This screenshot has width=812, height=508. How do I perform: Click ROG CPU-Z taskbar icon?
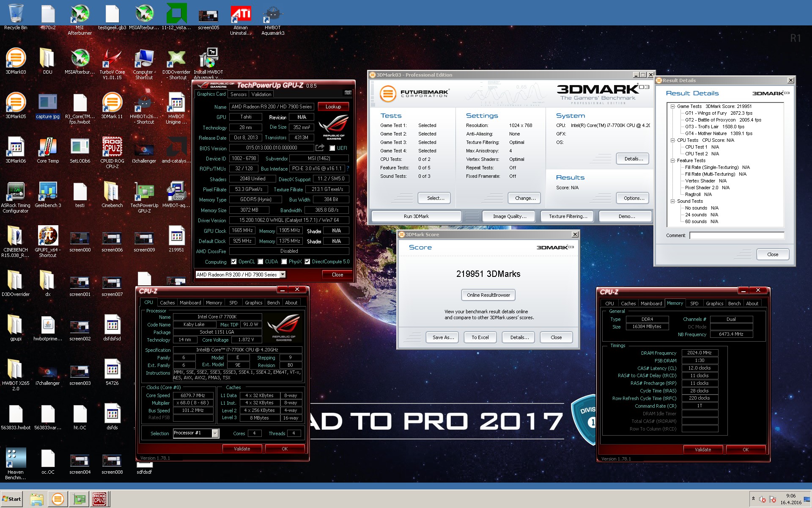(99, 499)
